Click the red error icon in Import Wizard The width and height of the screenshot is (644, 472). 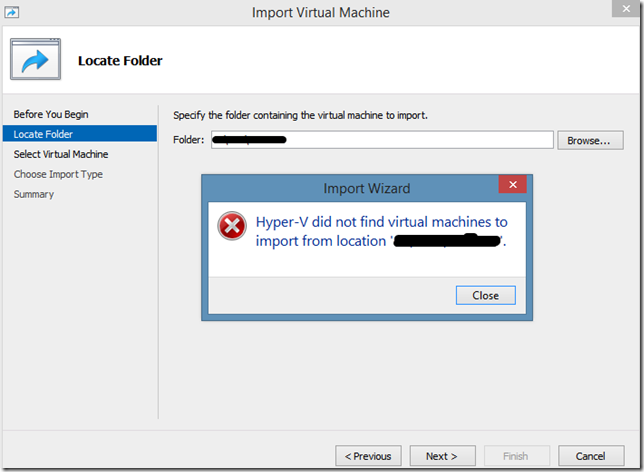coord(232,226)
